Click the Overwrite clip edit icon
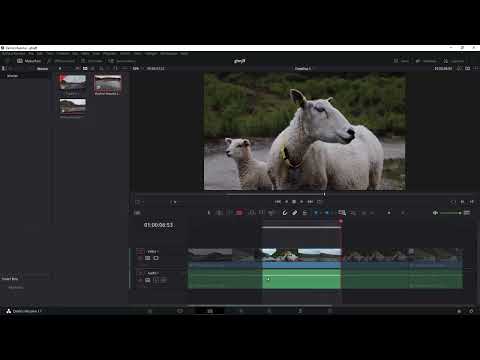 click(262, 213)
